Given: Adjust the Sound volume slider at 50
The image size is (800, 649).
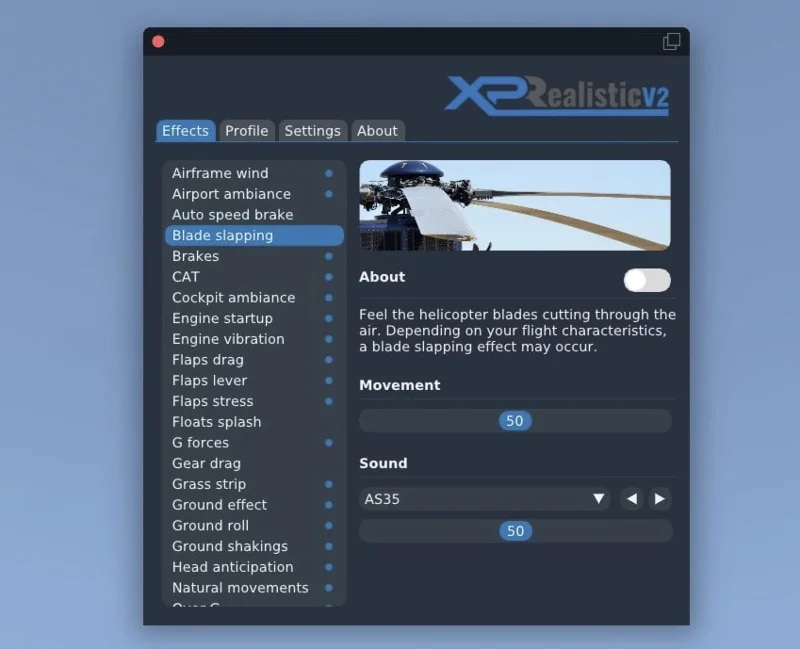Looking at the screenshot, I should pyautogui.click(x=515, y=531).
